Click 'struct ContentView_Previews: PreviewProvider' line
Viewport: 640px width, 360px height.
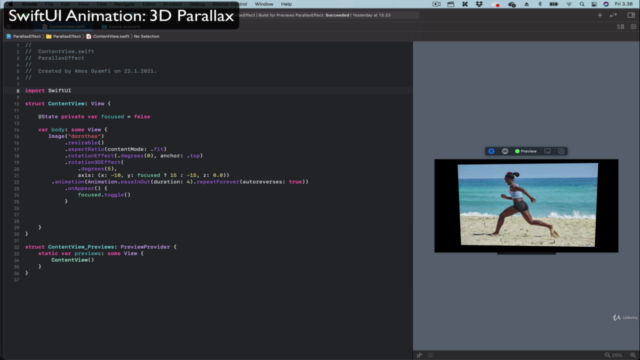tap(101, 247)
